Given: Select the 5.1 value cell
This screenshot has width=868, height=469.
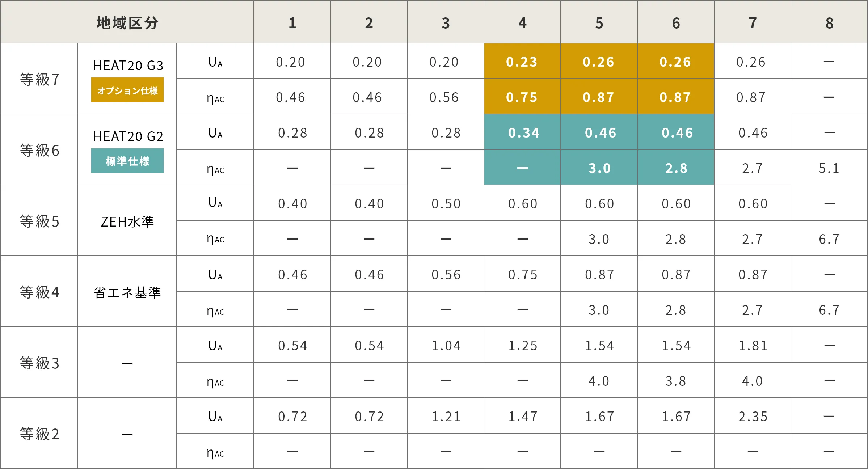Looking at the screenshot, I should pos(829,168).
